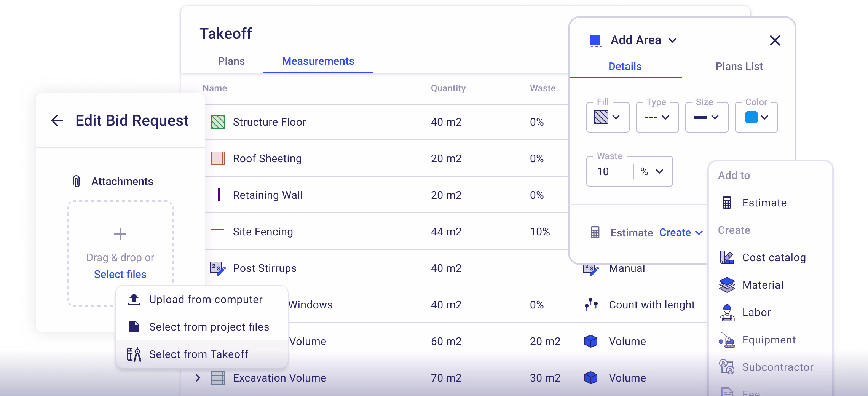Screen dimensions: 868x396
Task: Click the Takeoff compass ruler icon
Action: pos(134,354)
